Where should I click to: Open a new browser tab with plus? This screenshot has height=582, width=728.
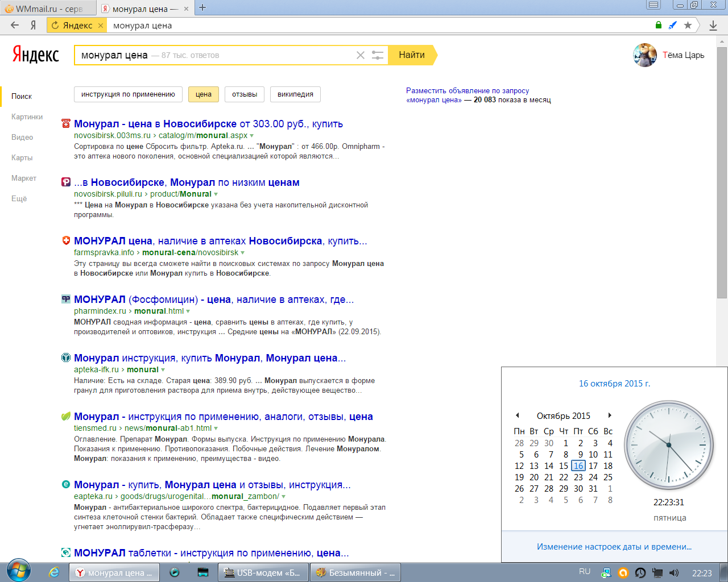pyautogui.click(x=202, y=8)
